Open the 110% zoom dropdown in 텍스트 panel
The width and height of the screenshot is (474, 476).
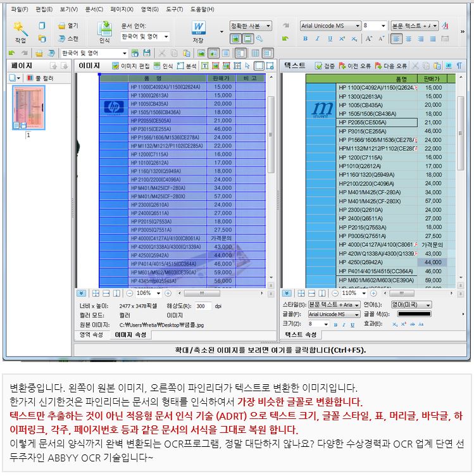click(363, 293)
